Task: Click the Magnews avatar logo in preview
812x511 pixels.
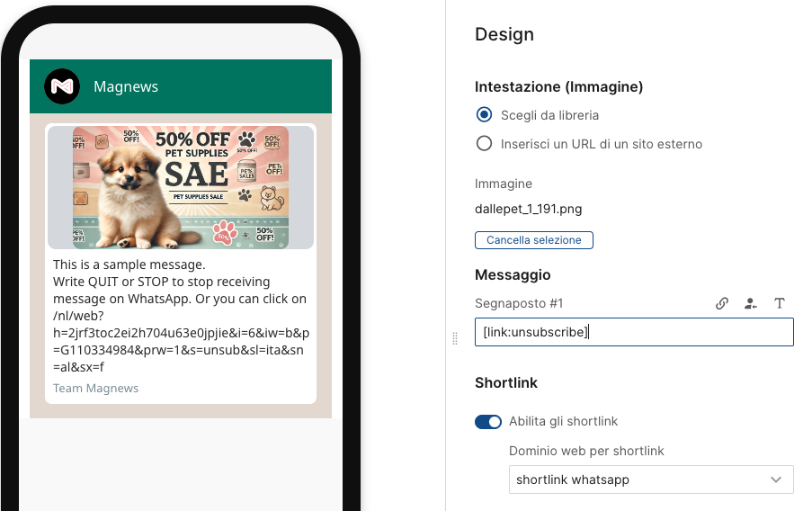Action: tap(62, 86)
